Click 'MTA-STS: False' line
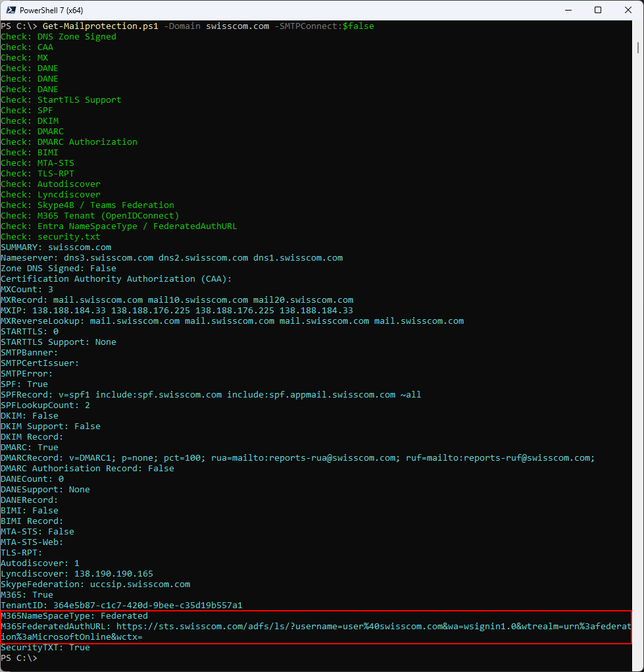This screenshot has width=644, height=672. (x=37, y=531)
